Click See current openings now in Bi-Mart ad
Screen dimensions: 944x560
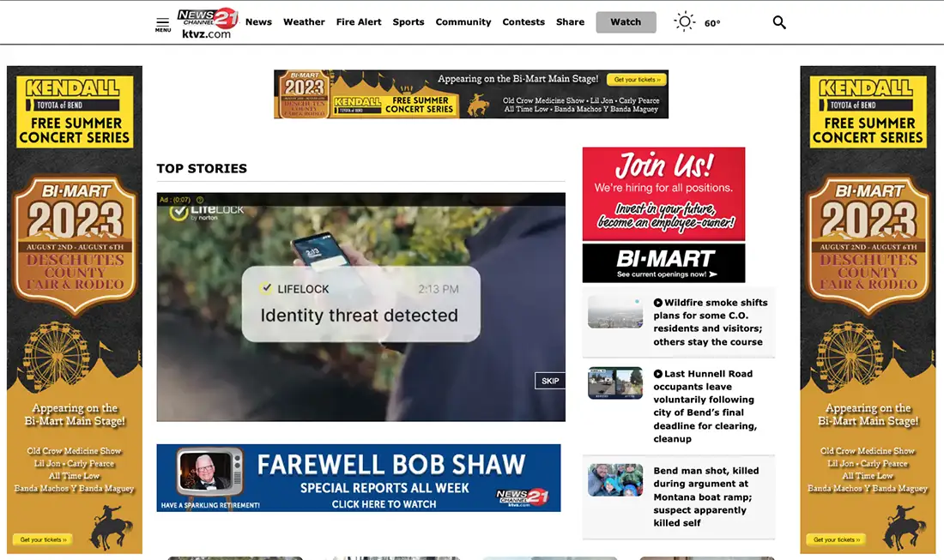click(x=667, y=274)
